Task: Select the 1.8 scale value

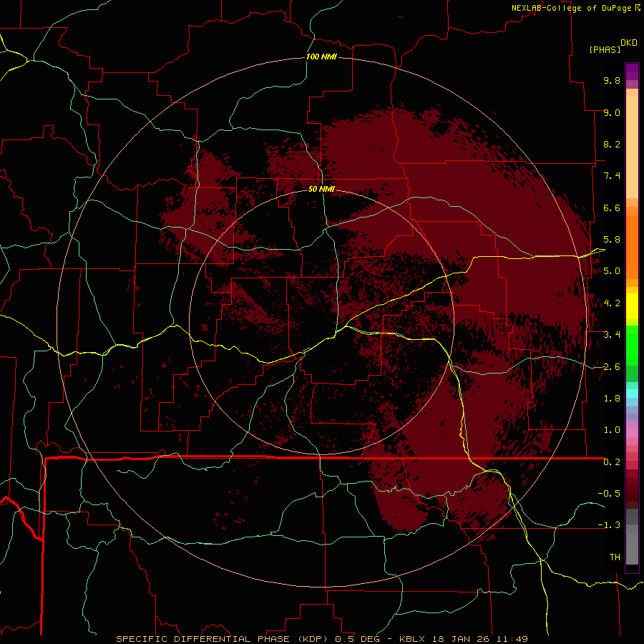Action: (612, 399)
